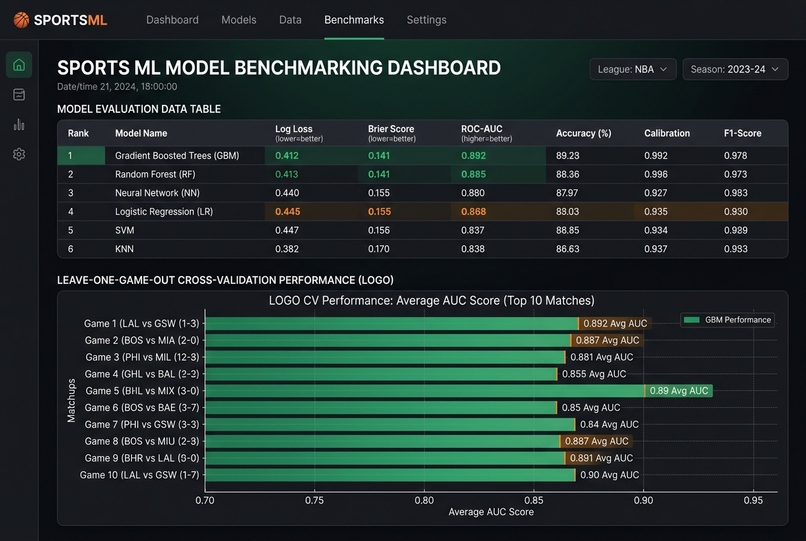Switch to the Data tab

tap(290, 20)
